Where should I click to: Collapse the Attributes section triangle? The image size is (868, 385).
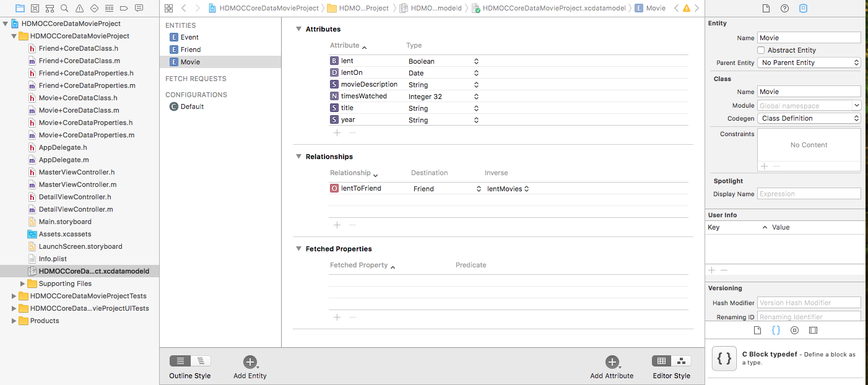pyautogui.click(x=298, y=29)
